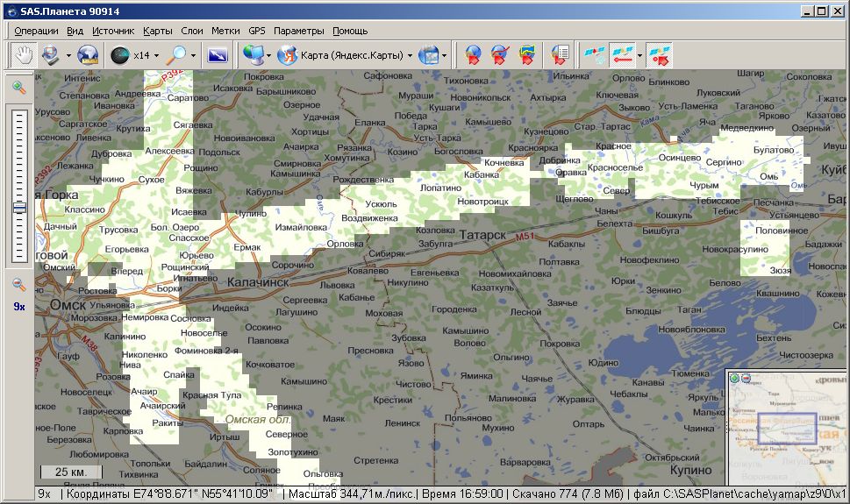Click the overview mini-map viewport rectangle
850x504 pixels.
click(x=787, y=429)
